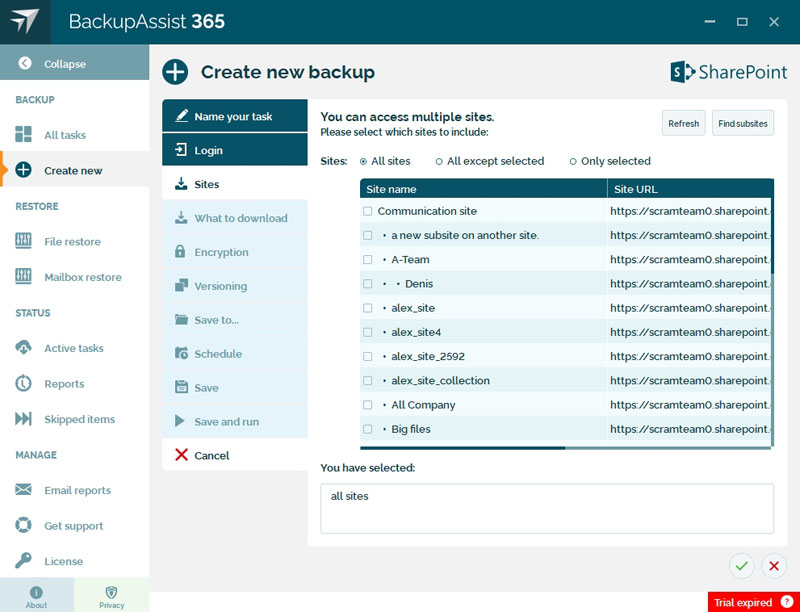The height and width of the screenshot is (612, 800).
Task: Click the About info icon
Action: (x=36, y=592)
